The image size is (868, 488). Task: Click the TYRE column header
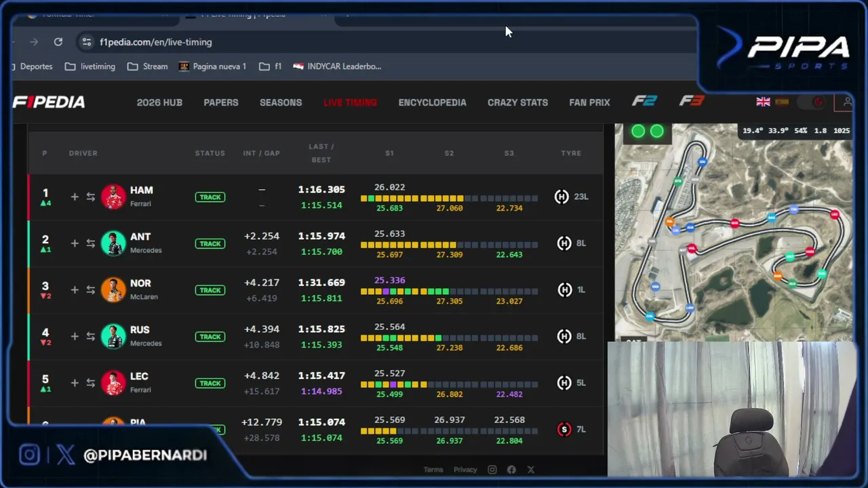click(571, 153)
